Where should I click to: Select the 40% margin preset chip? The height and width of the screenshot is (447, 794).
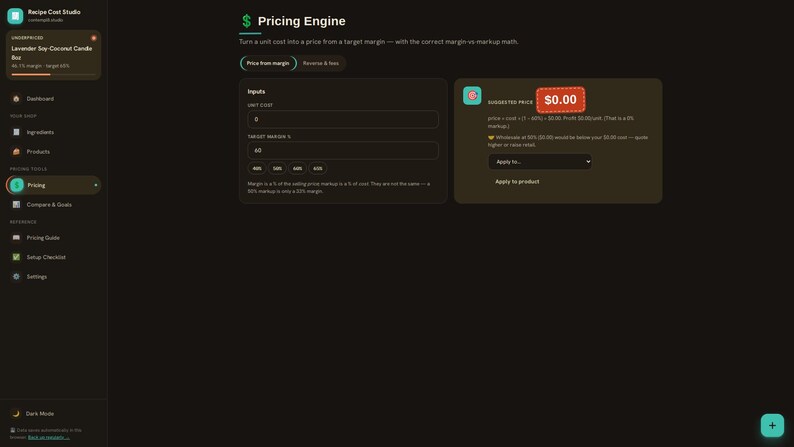[x=257, y=168]
